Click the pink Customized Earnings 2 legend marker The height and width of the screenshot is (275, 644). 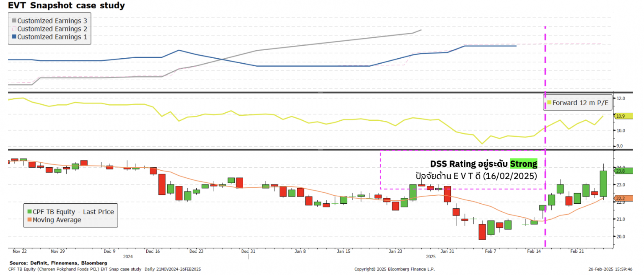click(x=14, y=29)
